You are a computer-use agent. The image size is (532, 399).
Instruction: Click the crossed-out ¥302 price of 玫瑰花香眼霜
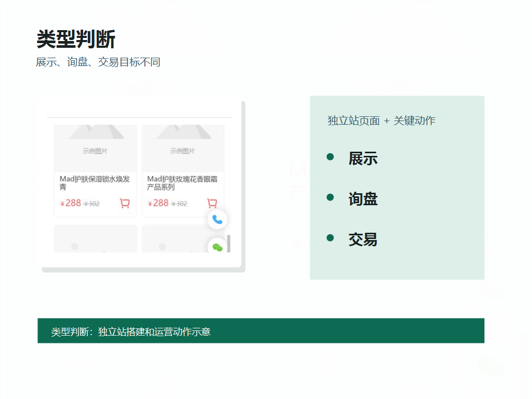pos(179,204)
